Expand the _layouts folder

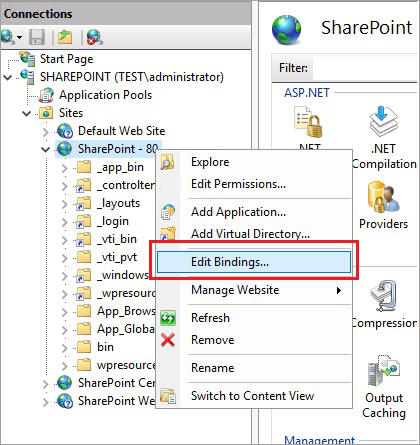(x=65, y=204)
